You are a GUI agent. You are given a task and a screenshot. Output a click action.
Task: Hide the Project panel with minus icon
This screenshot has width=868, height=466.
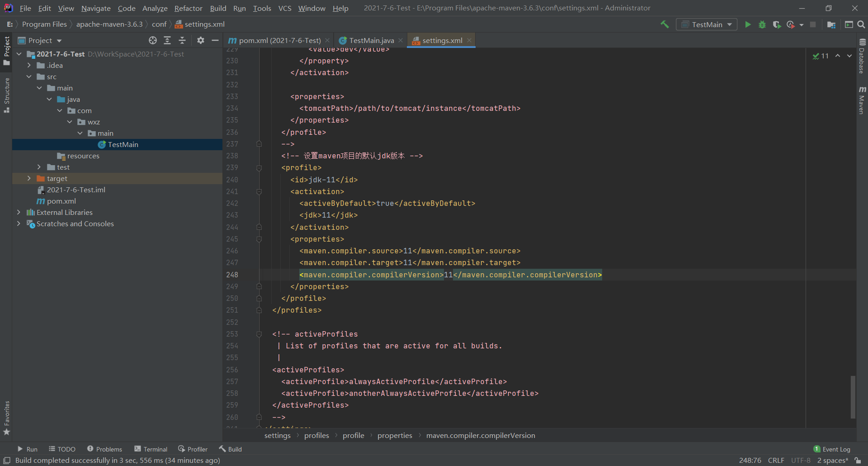point(215,40)
